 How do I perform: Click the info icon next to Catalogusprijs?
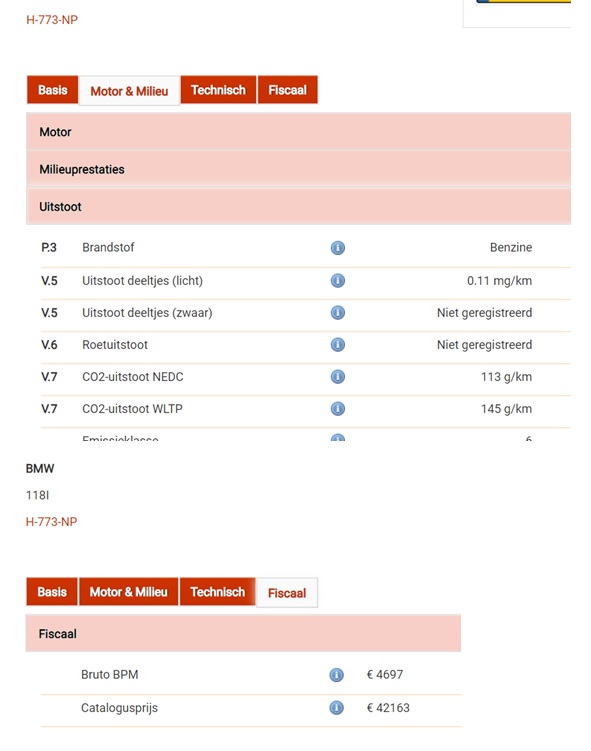337,707
